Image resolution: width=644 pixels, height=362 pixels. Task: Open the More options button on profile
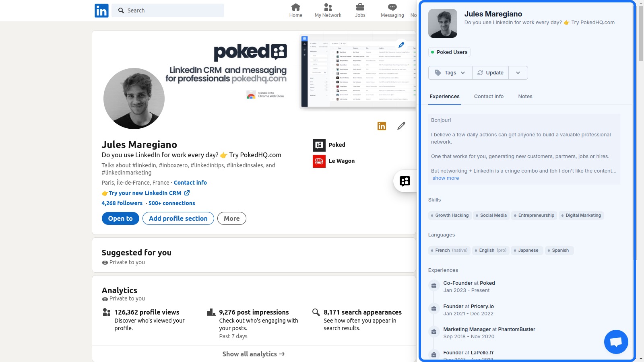pos(232,218)
